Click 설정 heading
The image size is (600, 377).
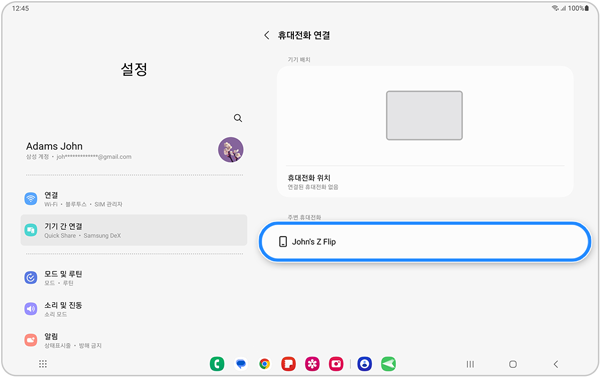pos(134,69)
